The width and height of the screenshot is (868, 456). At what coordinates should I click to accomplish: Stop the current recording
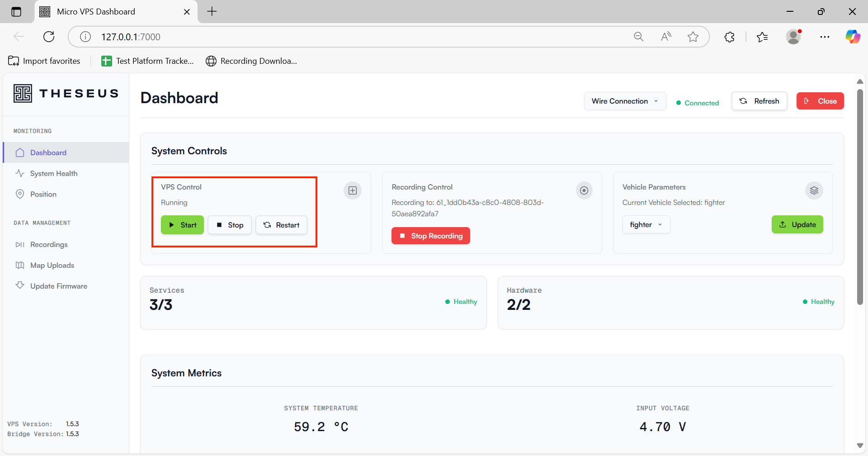click(x=430, y=236)
